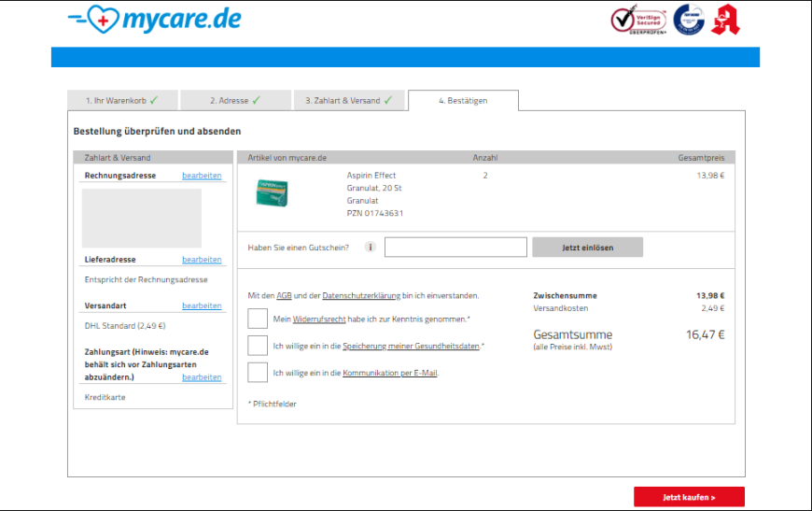Screen dimensions: 812x511
Task: Edit the Zahlungsart via bearbeiten
Action: click(202, 377)
